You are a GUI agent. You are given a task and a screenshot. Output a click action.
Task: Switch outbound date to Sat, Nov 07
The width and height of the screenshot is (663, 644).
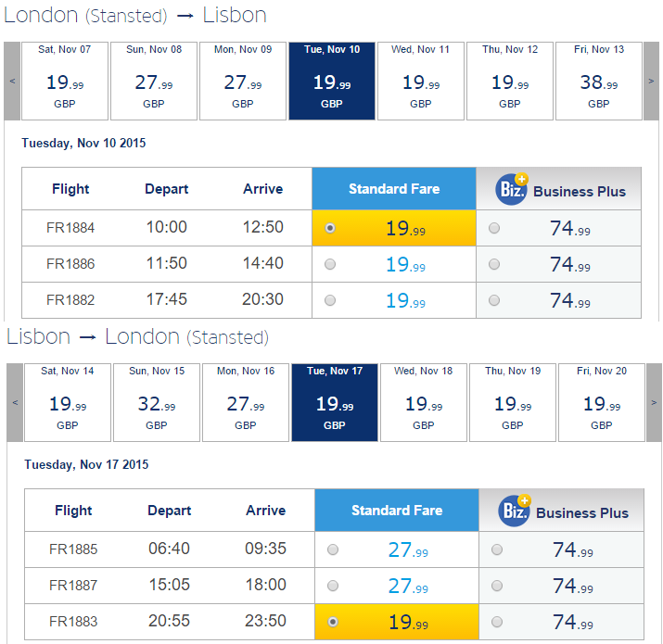65,81
